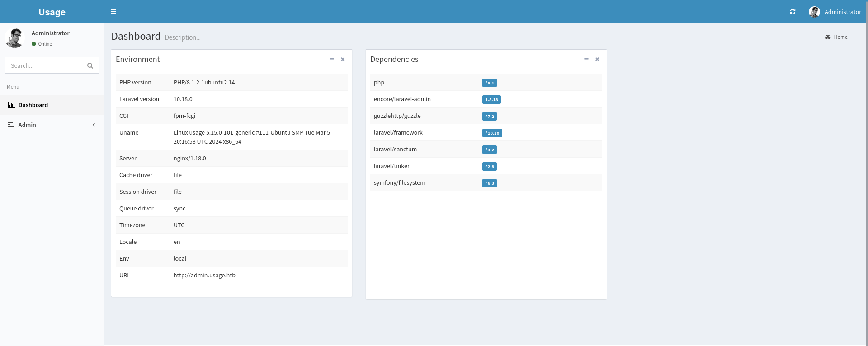Expand the Admin submenu chevron
This screenshot has height=346, width=868.
point(94,125)
